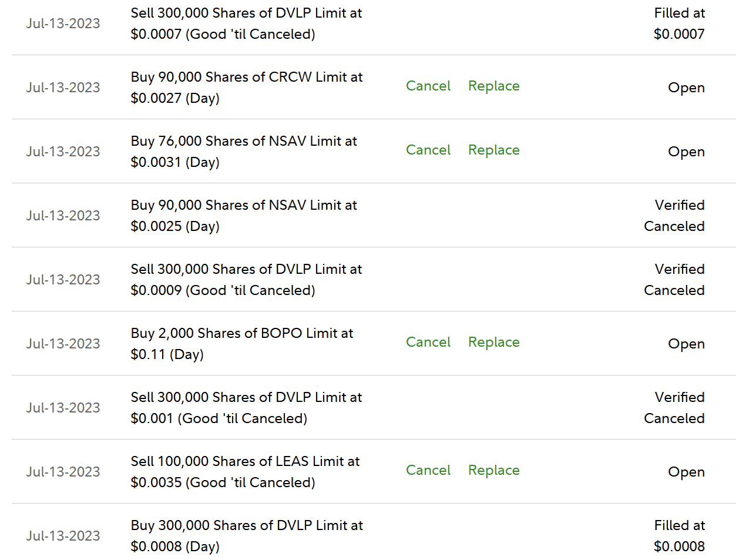Click Verified Canceled status of NSAV order
This screenshot has height=560, width=736.
[x=674, y=216]
